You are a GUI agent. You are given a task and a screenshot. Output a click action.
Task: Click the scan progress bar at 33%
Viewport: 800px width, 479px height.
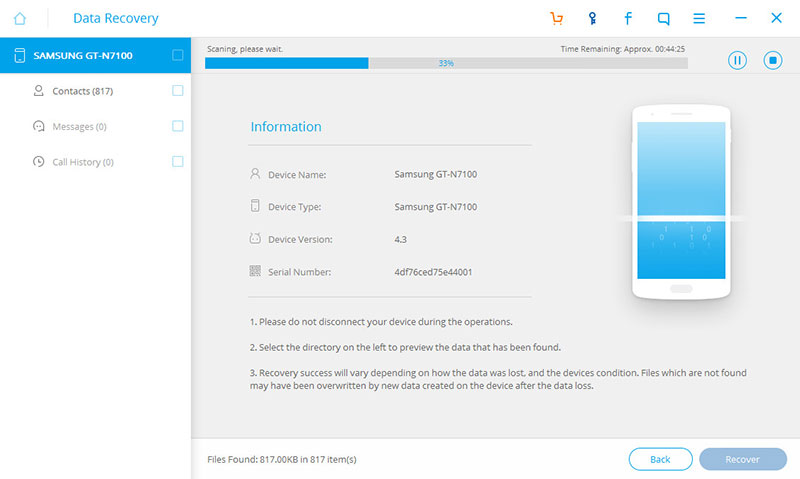446,63
